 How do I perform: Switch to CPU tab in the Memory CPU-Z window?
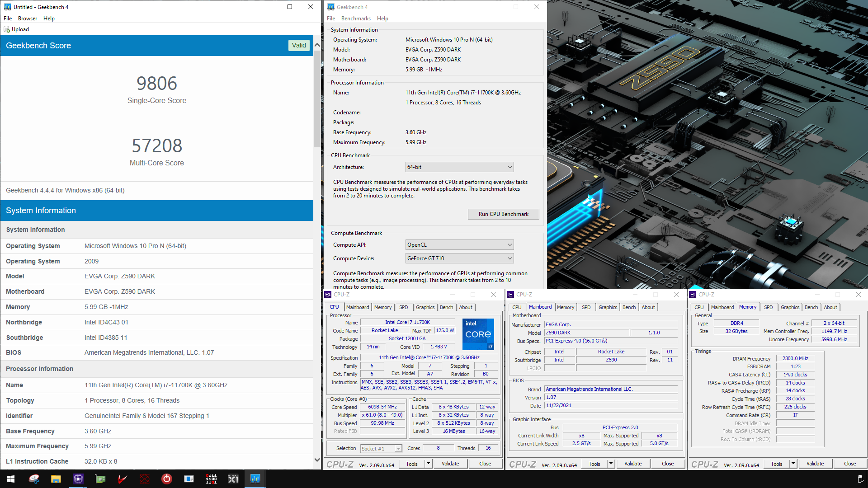pyautogui.click(x=699, y=307)
